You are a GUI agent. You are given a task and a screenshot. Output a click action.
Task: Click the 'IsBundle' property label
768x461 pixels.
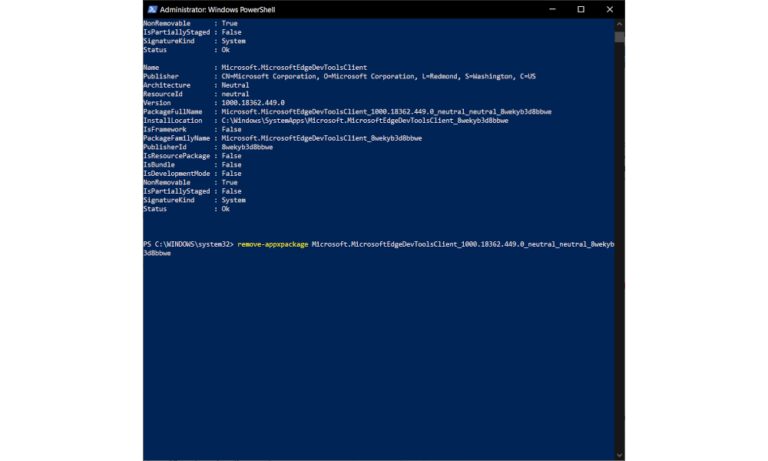tap(159, 165)
